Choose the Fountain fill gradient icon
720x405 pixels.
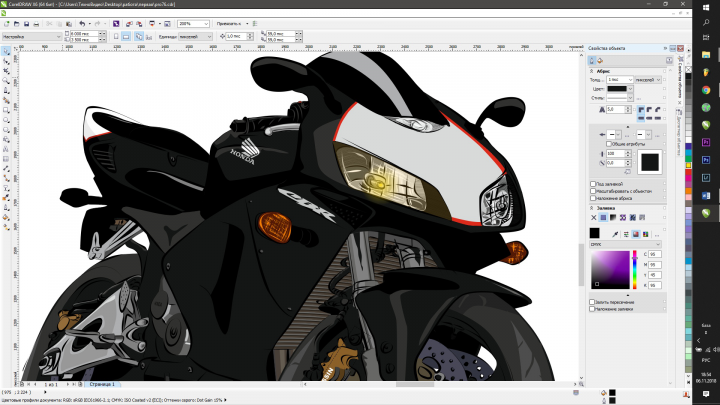point(613,218)
